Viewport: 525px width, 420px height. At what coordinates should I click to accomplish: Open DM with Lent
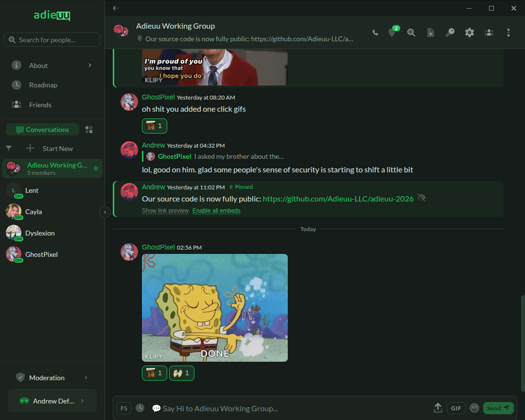52,191
